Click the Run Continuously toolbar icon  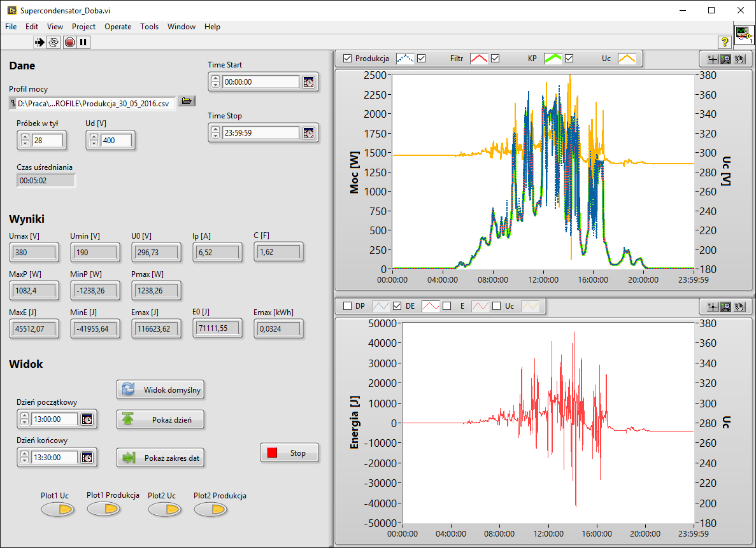pyautogui.click(x=53, y=43)
